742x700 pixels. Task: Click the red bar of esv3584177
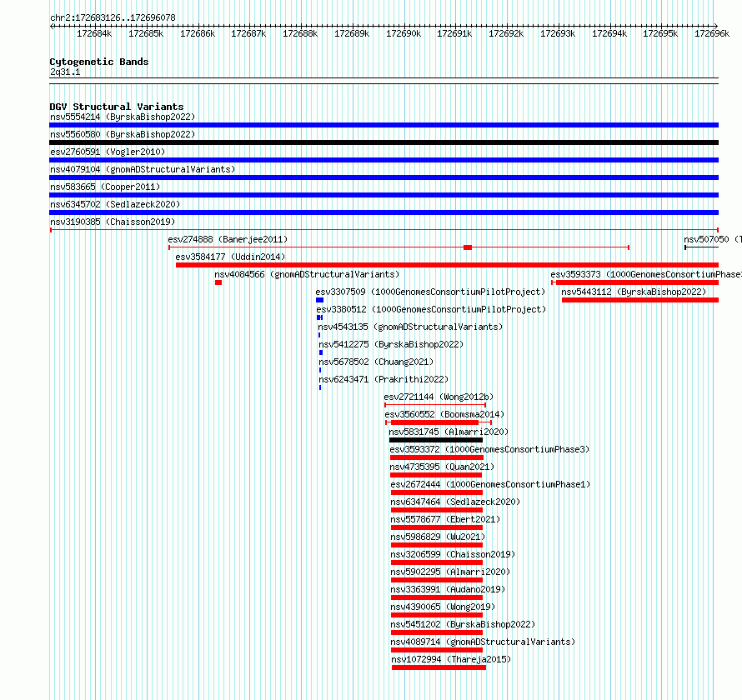point(447,265)
